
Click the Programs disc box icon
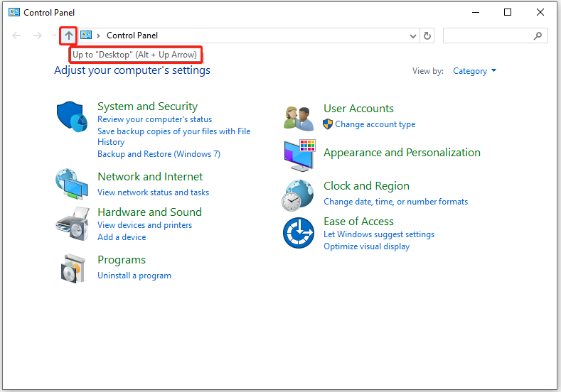(73, 268)
